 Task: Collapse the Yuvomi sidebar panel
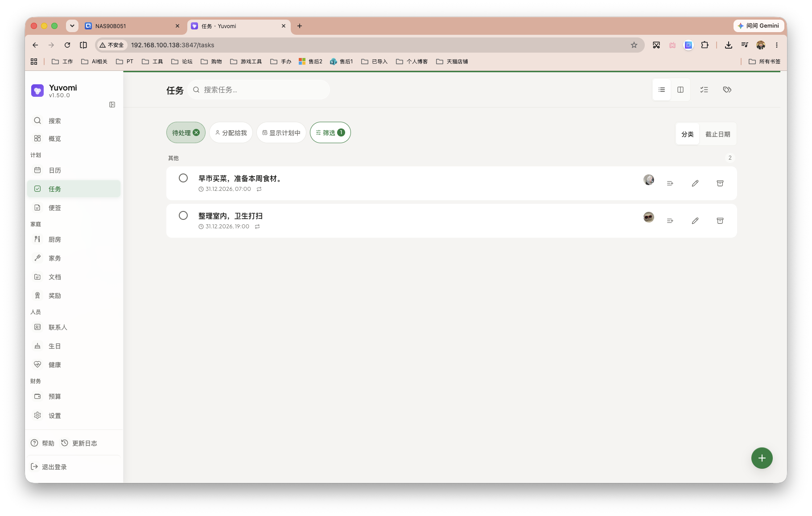point(112,104)
